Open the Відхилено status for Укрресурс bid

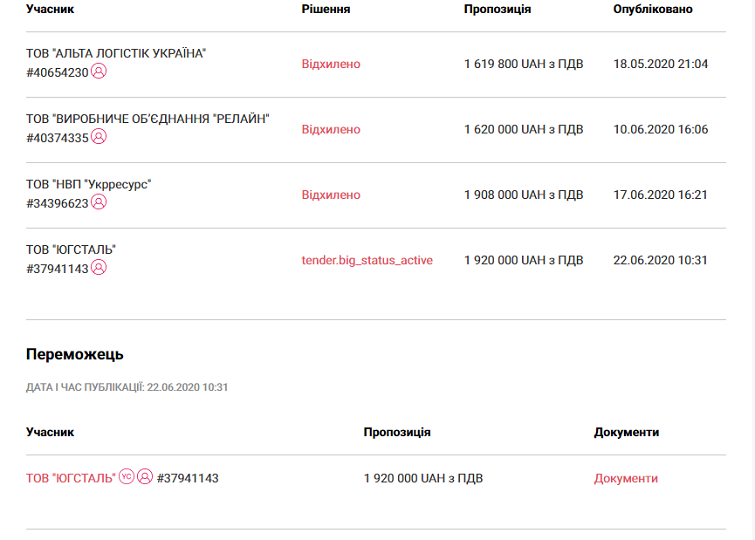click(x=331, y=195)
